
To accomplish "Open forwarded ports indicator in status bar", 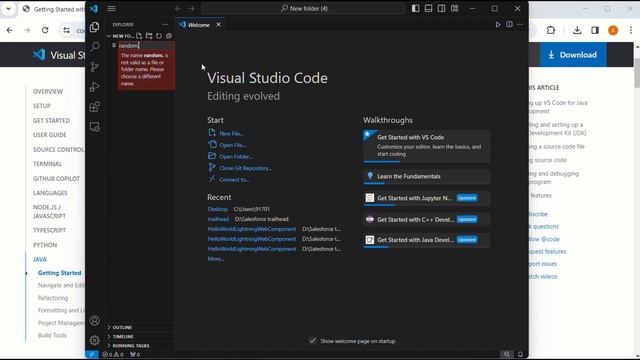I will 135,354.
